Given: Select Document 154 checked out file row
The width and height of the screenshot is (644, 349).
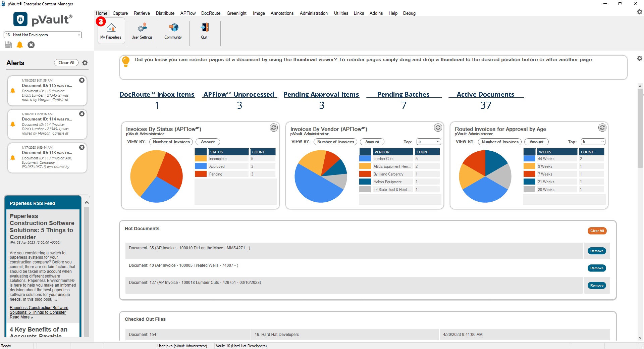Looking at the screenshot, I should coord(367,335).
